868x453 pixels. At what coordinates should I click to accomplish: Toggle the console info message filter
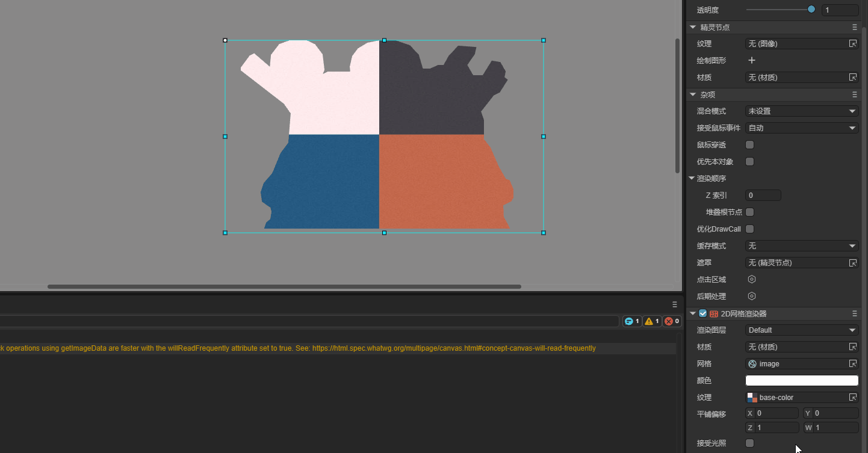pos(631,321)
